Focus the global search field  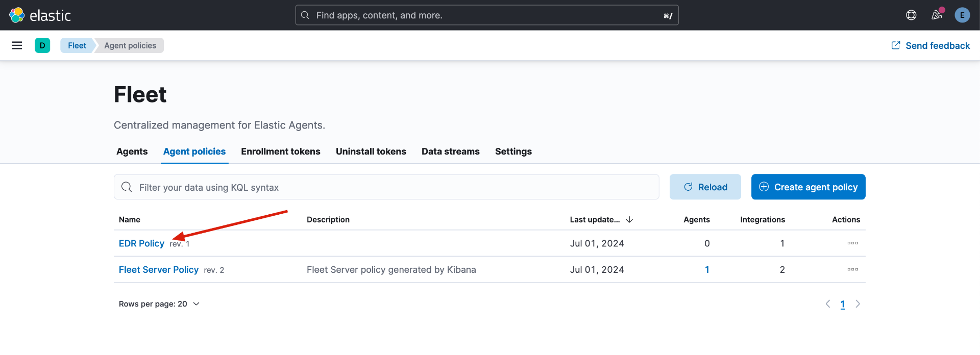click(x=487, y=15)
